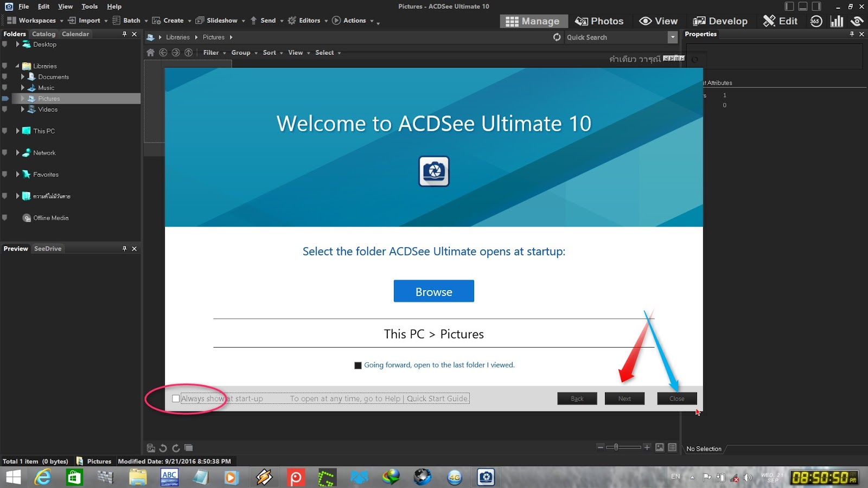Open Internet Explorer from the taskbar

click(x=42, y=477)
